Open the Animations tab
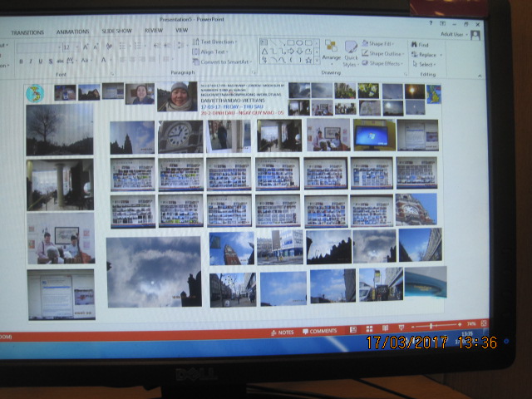 [x=72, y=32]
